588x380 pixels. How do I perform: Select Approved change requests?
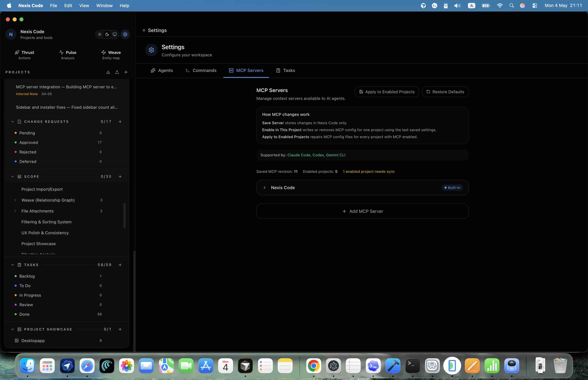point(58,143)
